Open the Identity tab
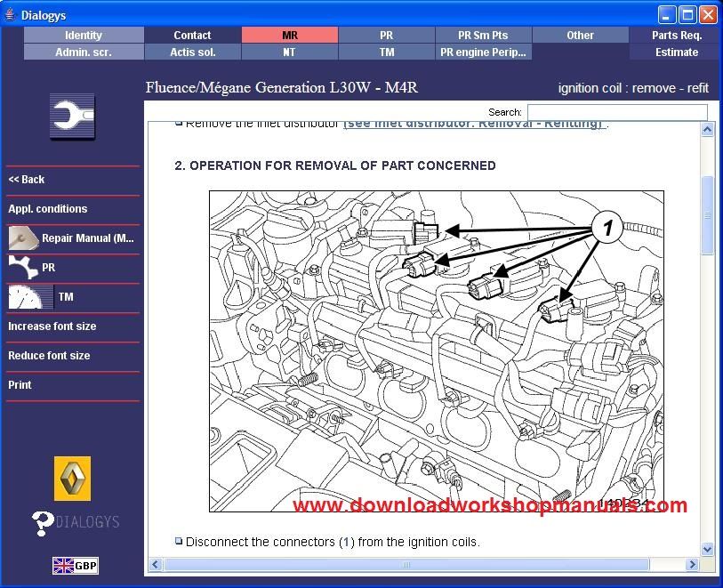The image size is (723, 588). (x=84, y=35)
